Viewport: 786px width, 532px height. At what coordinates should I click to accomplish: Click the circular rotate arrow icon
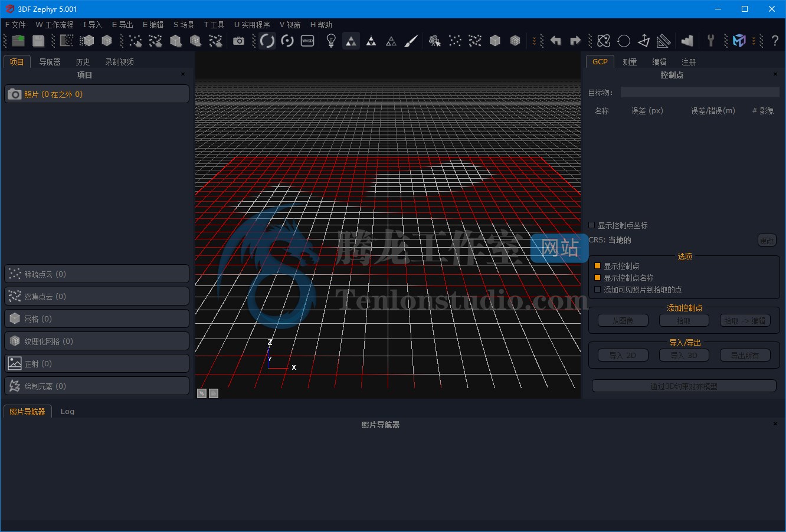624,41
